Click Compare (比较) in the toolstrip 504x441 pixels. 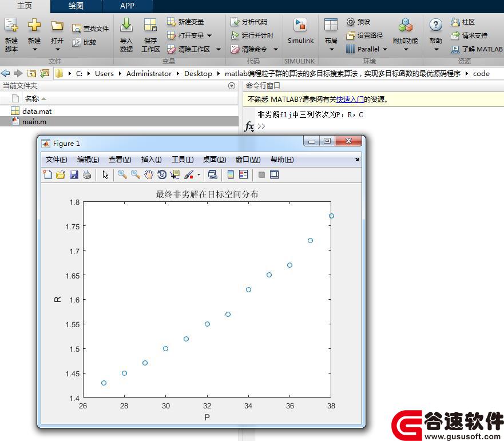(84, 42)
